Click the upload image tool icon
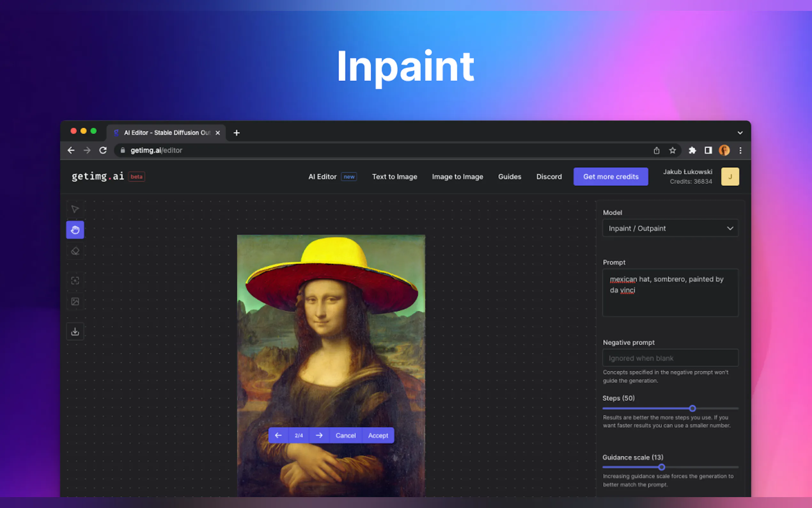The height and width of the screenshot is (508, 812). point(75,301)
